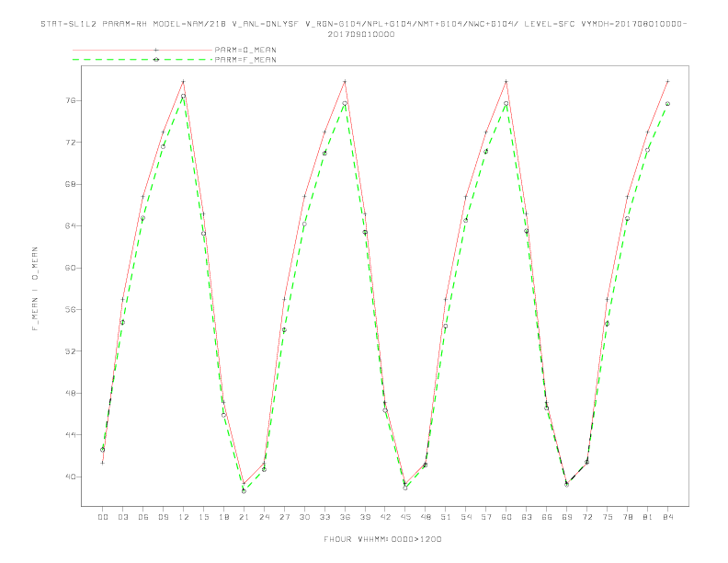
Task: Click y-axis tick label 68
Action: tap(70, 184)
